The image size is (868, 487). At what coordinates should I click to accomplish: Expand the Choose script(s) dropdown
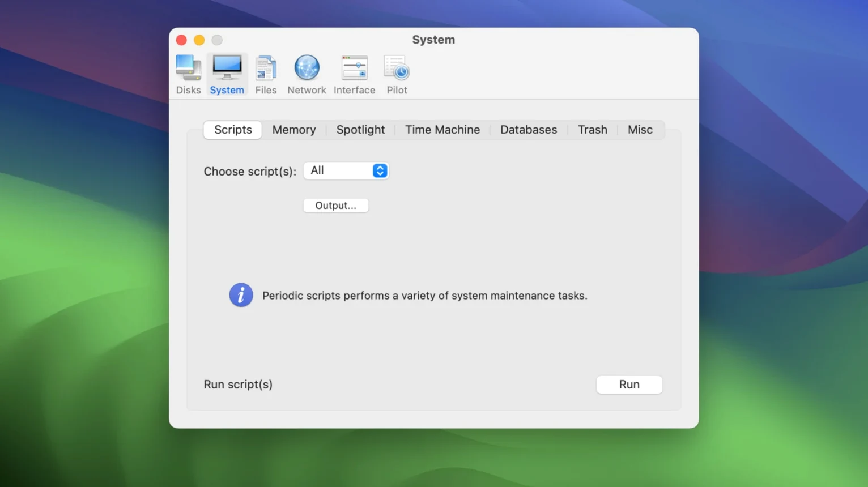pyautogui.click(x=346, y=170)
